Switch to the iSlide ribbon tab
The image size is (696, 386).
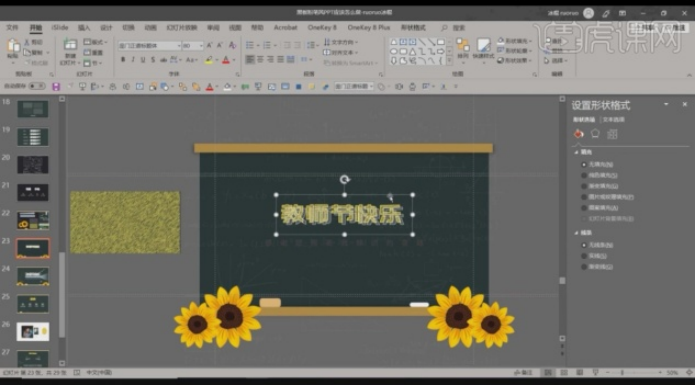[59, 28]
